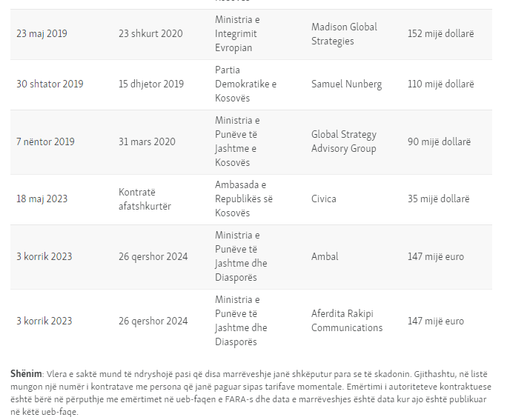Viewport: 530px width, 420px height.
Task: Select the Global Strategy Advisory Group cell
Action: tap(344, 141)
